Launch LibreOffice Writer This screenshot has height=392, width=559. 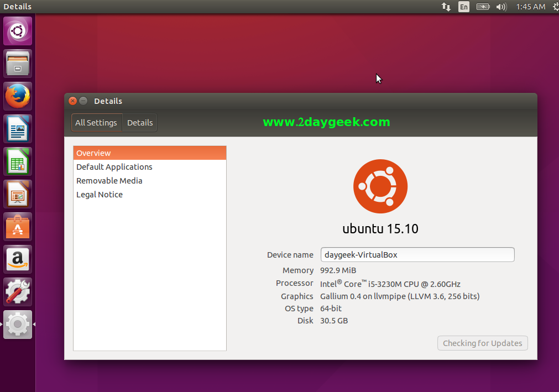tap(18, 129)
